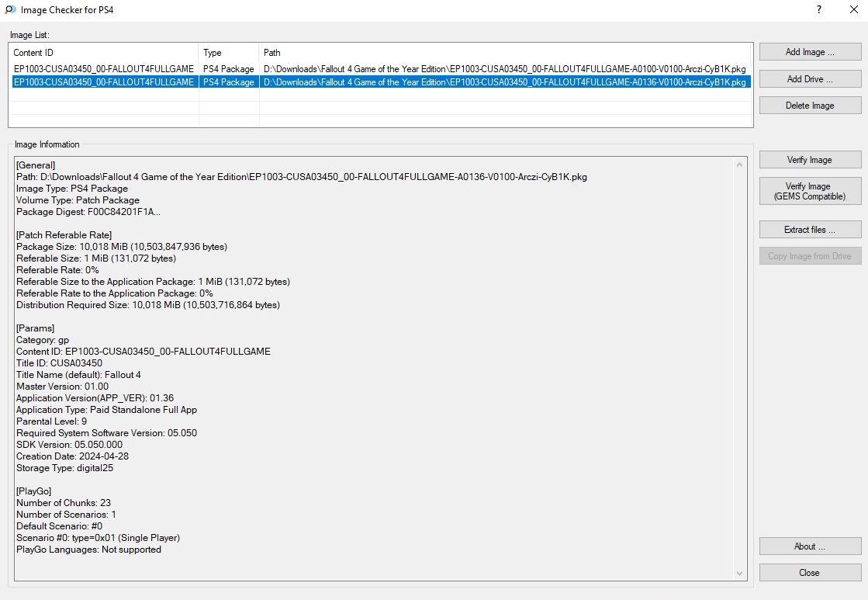Open the About dialog
The width and height of the screenshot is (868, 600).
click(810, 546)
